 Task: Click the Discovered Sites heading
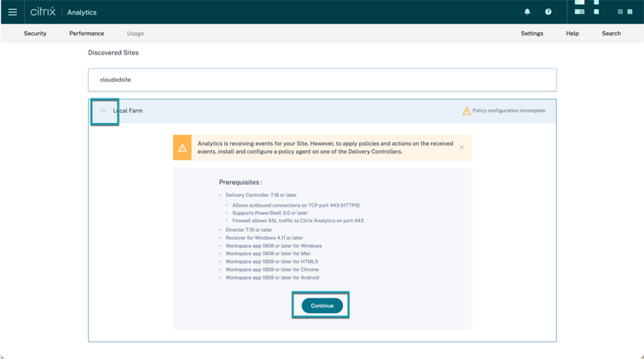pyautogui.click(x=113, y=52)
